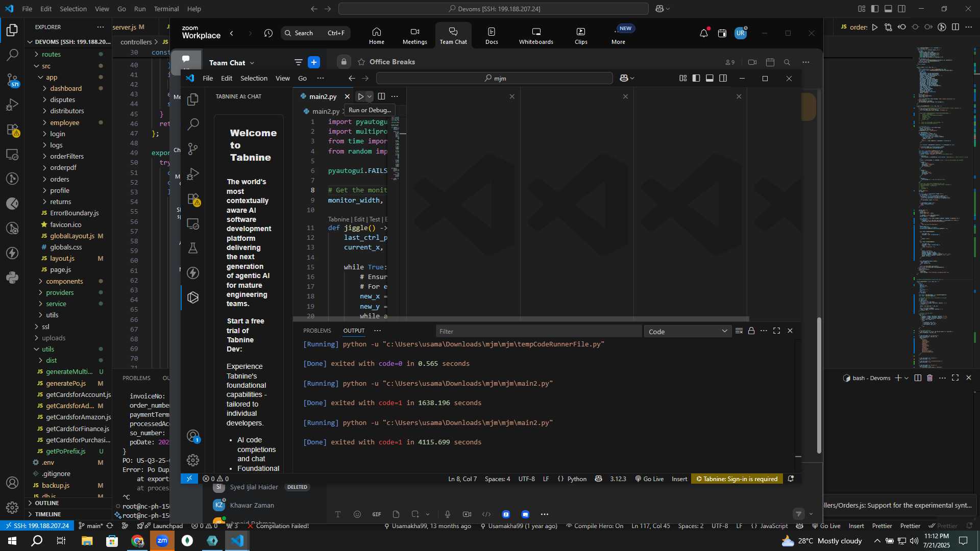980x551 pixels.
Task: Open Khawar Zaman chat entry
Action: [252, 505]
